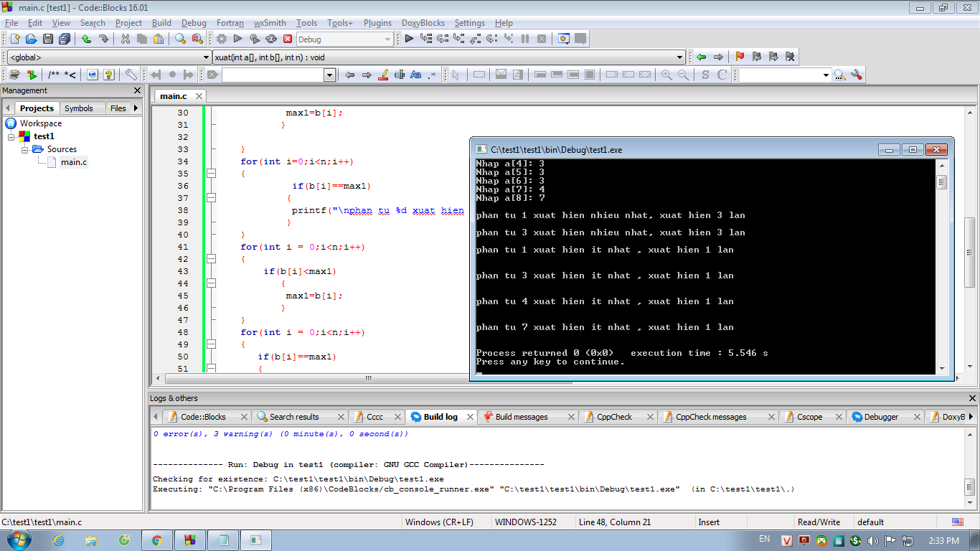Expand the <global> scope dropdown
Image resolution: width=980 pixels, height=551 pixels.
coord(207,57)
